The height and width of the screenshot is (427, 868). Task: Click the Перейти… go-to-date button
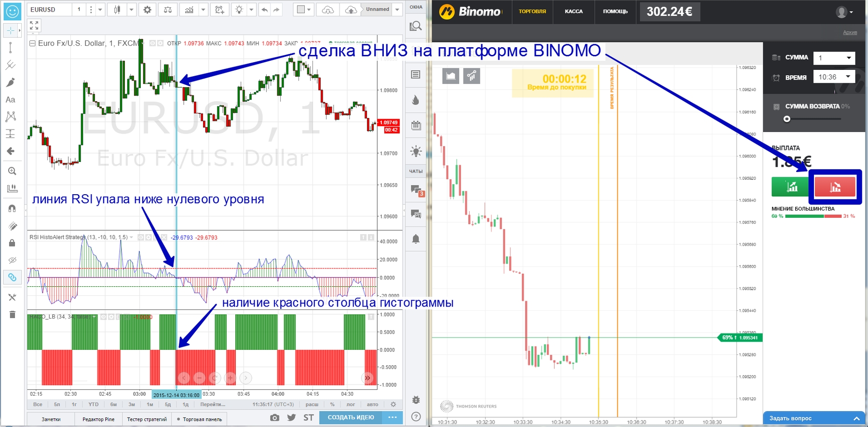pyautogui.click(x=213, y=404)
